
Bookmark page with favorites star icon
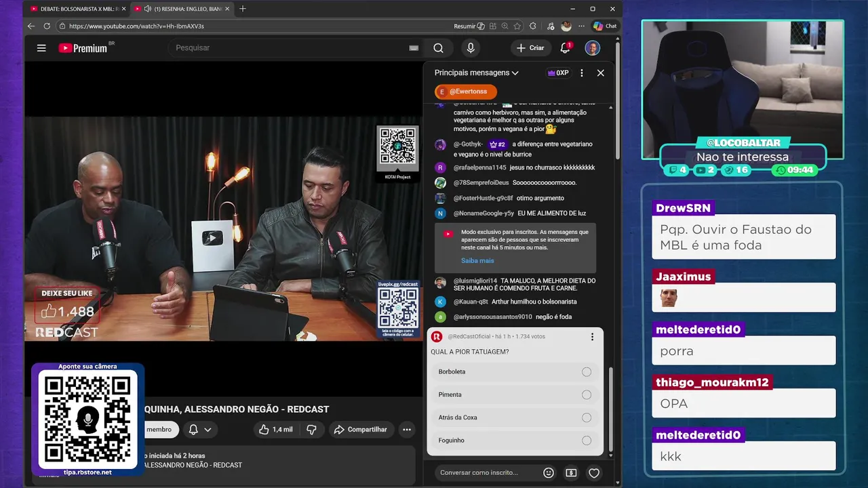click(517, 26)
